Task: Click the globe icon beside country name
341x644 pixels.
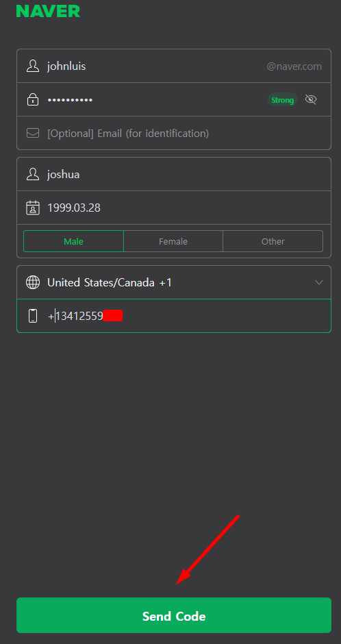Action: pyautogui.click(x=33, y=282)
